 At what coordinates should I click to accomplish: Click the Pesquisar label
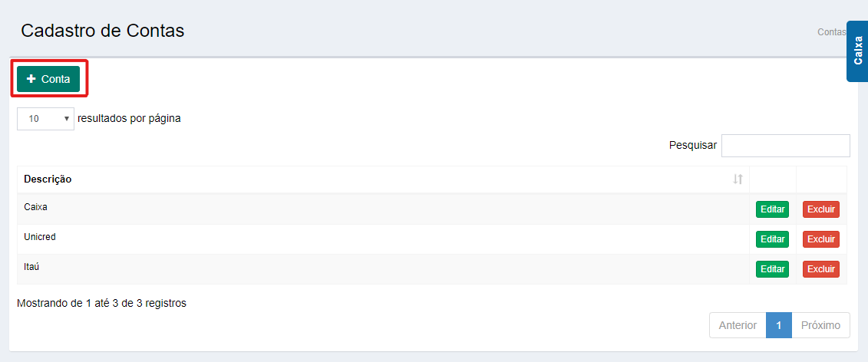(692, 145)
